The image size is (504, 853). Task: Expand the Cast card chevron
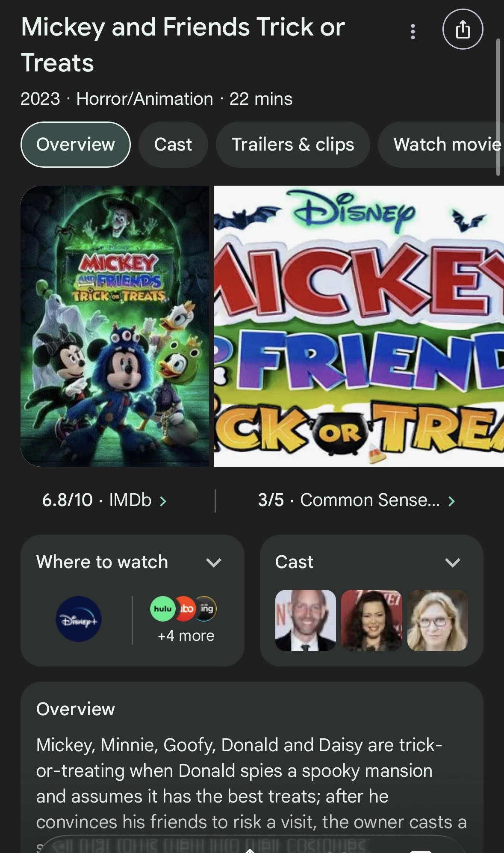coord(452,562)
